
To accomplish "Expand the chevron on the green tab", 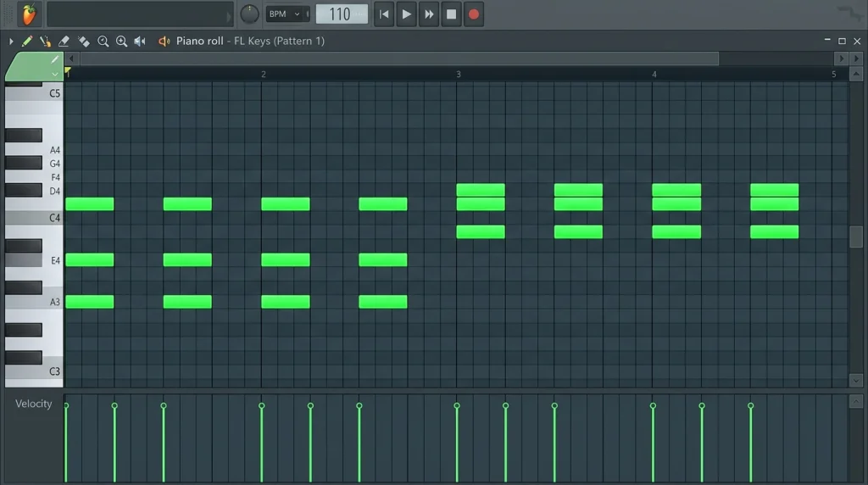I will click(54, 74).
